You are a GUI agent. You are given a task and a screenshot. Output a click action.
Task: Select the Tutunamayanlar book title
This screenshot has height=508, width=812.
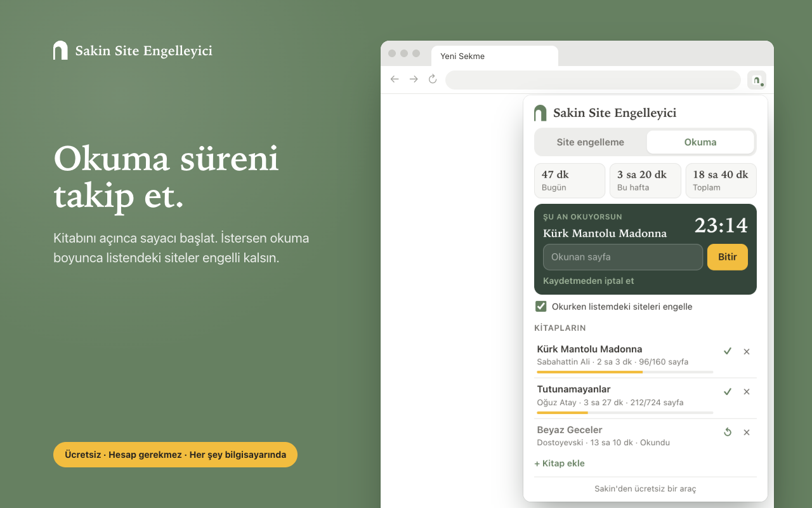(x=573, y=389)
